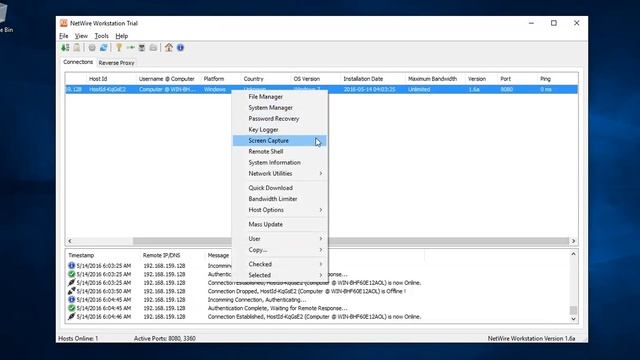Open settings via the gray gear toolbar icon
Screen dimensions: 640x360
pos(92,48)
